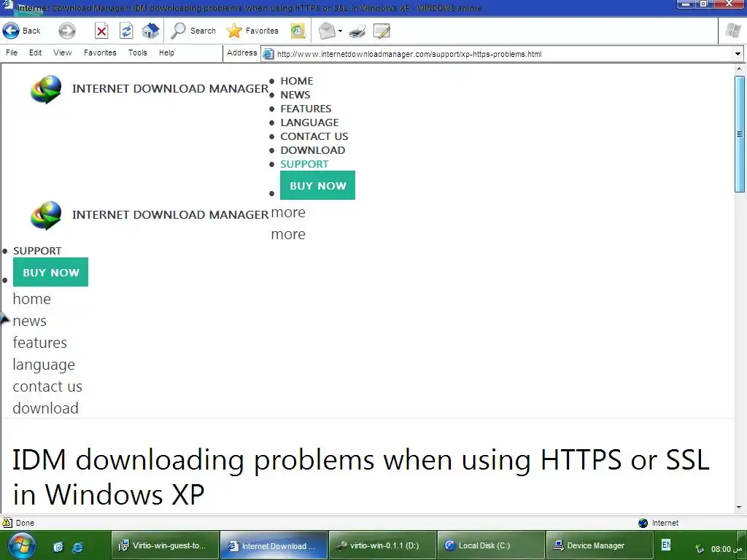Click the Mail envelope icon

point(328,31)
